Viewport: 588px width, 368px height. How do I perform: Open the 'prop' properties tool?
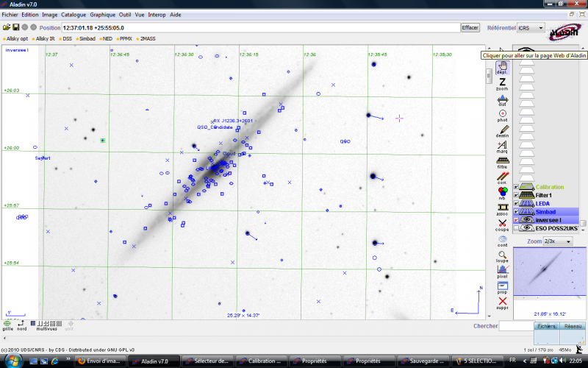pyautogui.click(x=503, y=288)
